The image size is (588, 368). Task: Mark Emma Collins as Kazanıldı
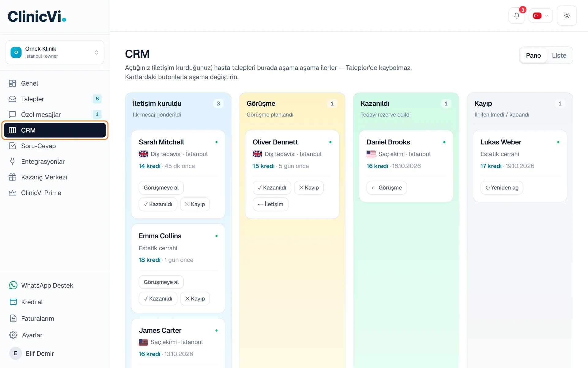[x=158, y=299]
